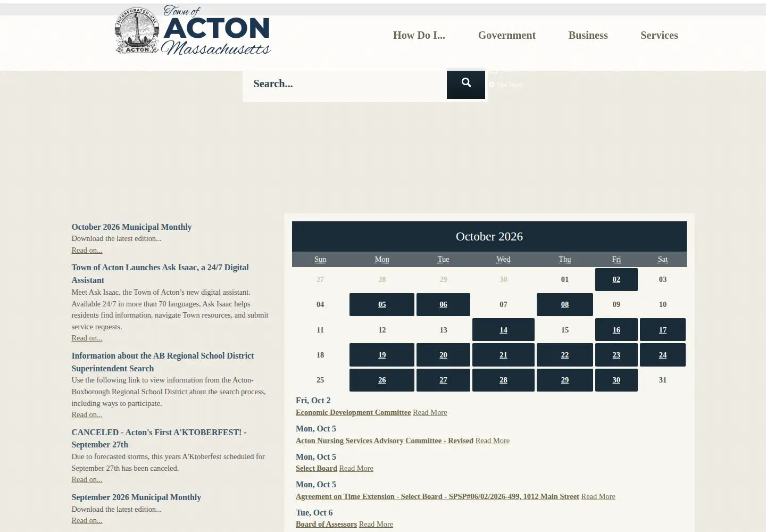Viewport: 766px width, 532px height.
Task: Open the Board of Assessors event
Action: pyautogui.click(x=326, y=524)
